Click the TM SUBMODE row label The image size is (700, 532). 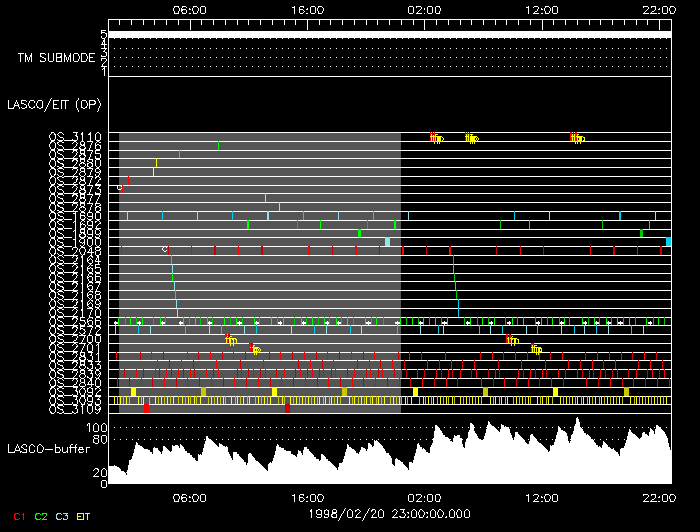click(55, 58)
